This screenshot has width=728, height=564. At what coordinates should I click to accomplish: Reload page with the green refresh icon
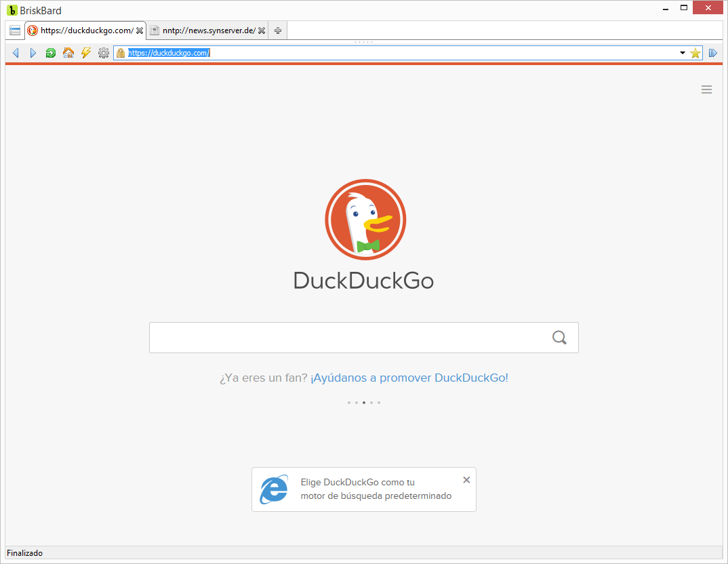51,53
